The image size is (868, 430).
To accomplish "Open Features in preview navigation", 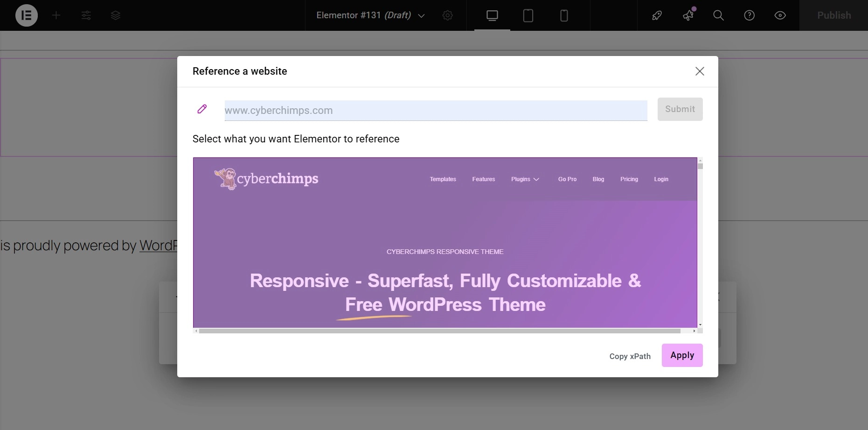I will tap(484, 179).
